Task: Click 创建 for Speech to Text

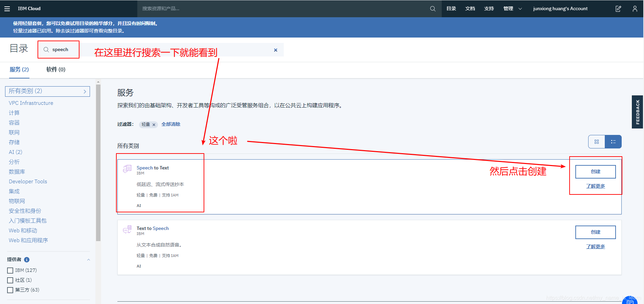Action: (596, 172)
